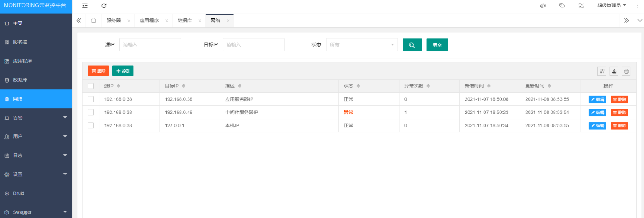Click the table export icon
The height and width of the screenshot is (218, 644).
click(x=614, y=71)
